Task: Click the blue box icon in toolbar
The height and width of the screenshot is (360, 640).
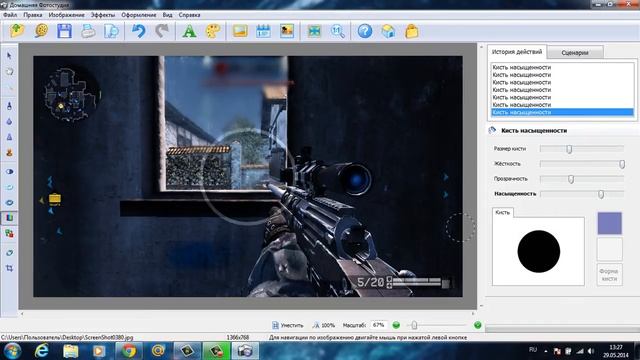Action: tap(388, 31)
